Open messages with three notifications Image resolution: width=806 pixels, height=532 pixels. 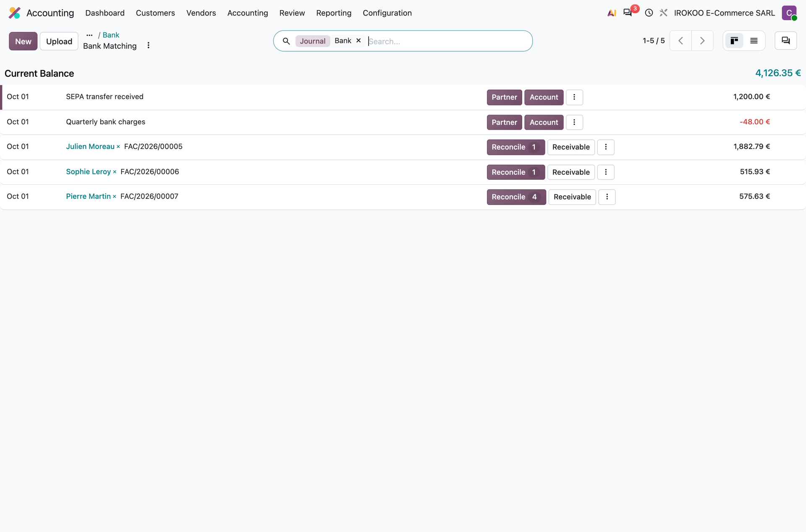tap(628, 13)
